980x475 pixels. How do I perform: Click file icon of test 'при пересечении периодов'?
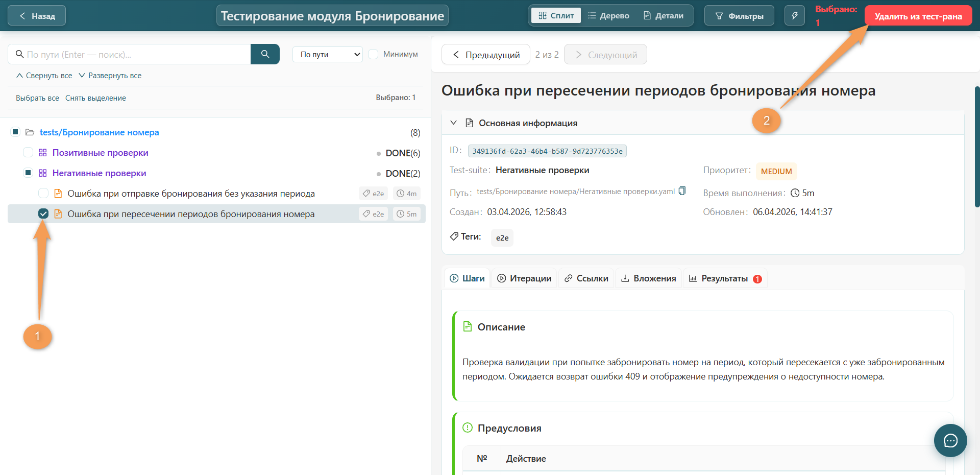tap(58, 214)
